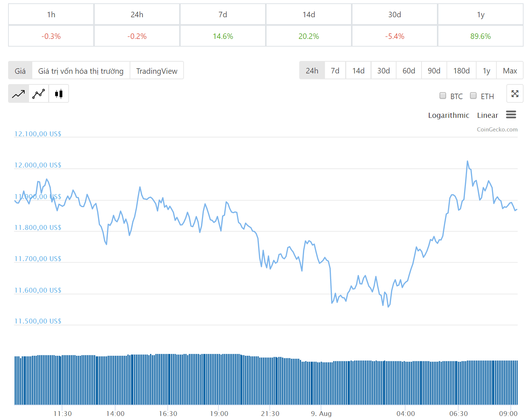Select the 180d chart range
This screenshot has height=420, width=528.
462,70
